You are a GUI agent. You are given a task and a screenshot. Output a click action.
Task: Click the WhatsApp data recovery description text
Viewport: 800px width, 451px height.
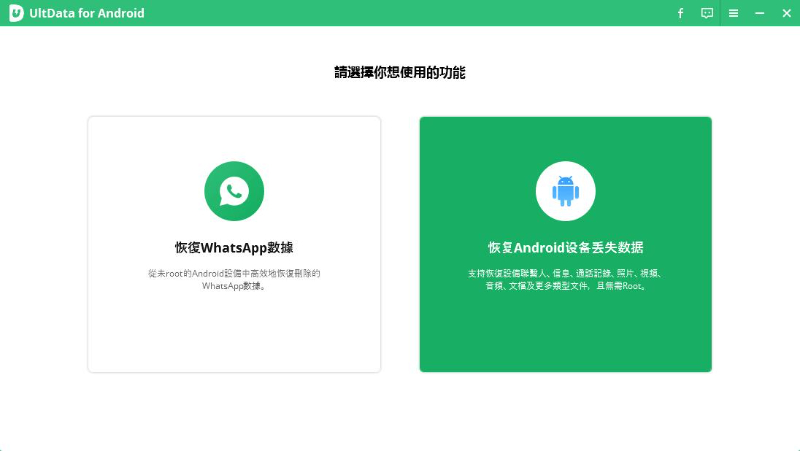point(234,280)
